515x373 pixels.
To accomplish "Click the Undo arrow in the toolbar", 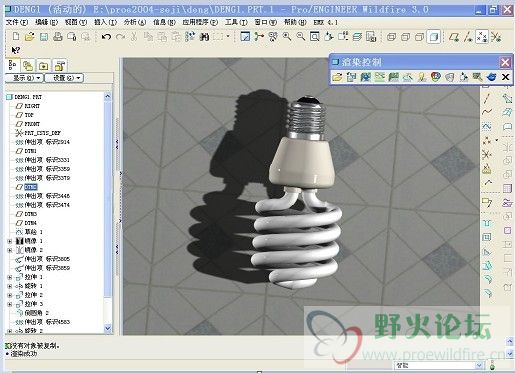I will [106, 37].
